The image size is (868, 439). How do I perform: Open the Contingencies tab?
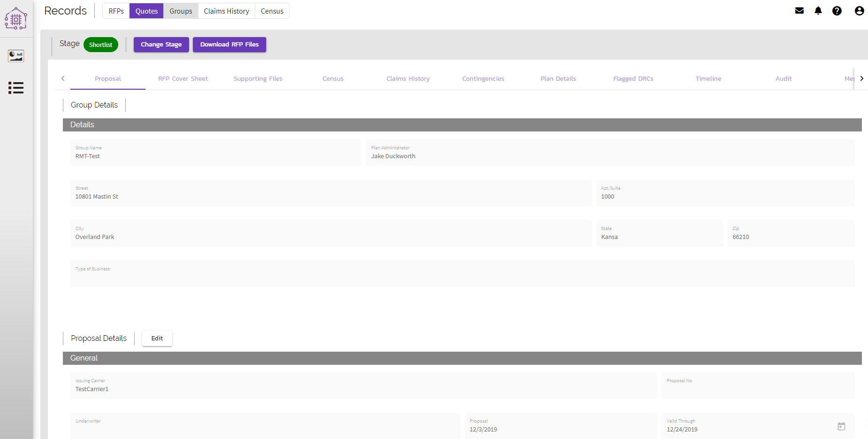point(483,78)
